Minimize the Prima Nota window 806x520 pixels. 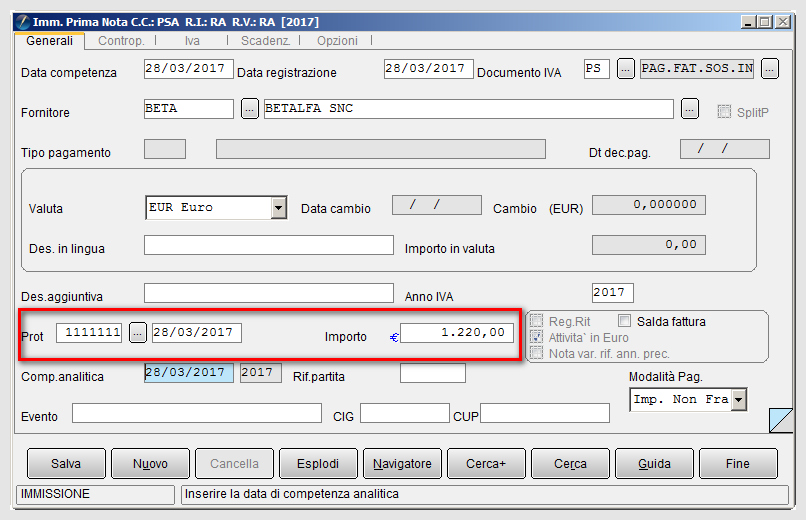click(x=748, y=22)
